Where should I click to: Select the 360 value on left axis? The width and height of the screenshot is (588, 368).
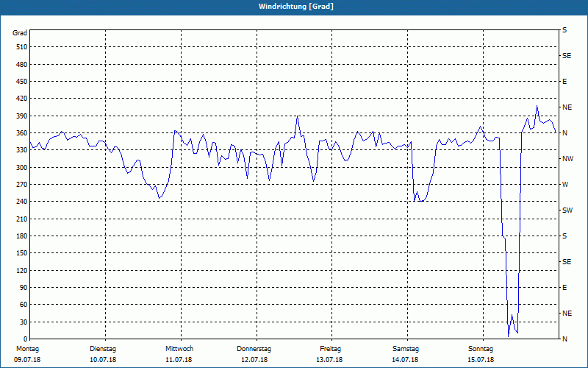22,133
